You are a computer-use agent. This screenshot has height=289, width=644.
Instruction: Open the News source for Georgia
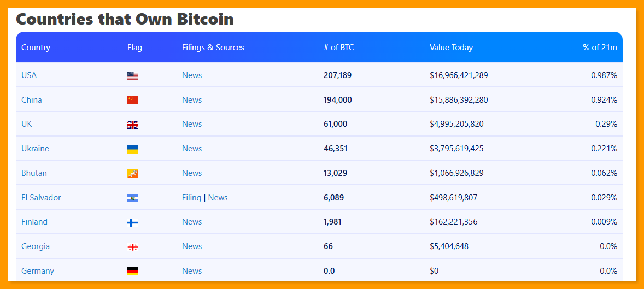[x=192, y=246]
